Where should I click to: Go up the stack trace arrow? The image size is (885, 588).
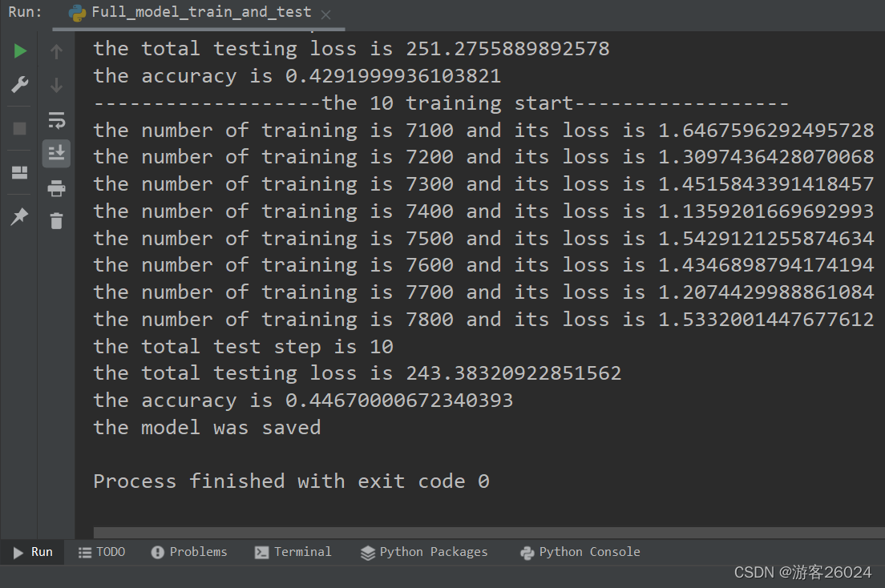(x=56, y=51)
